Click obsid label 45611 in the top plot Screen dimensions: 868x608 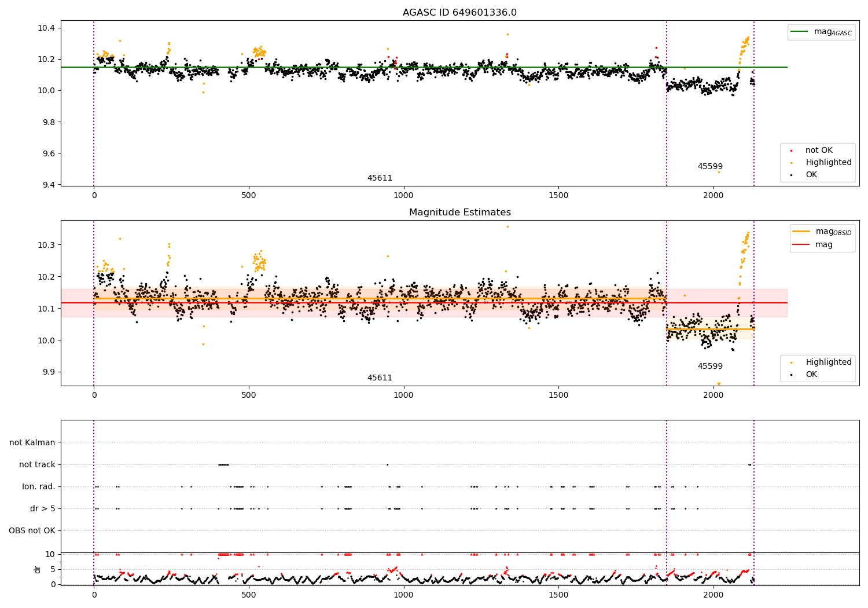coord(380,178)
